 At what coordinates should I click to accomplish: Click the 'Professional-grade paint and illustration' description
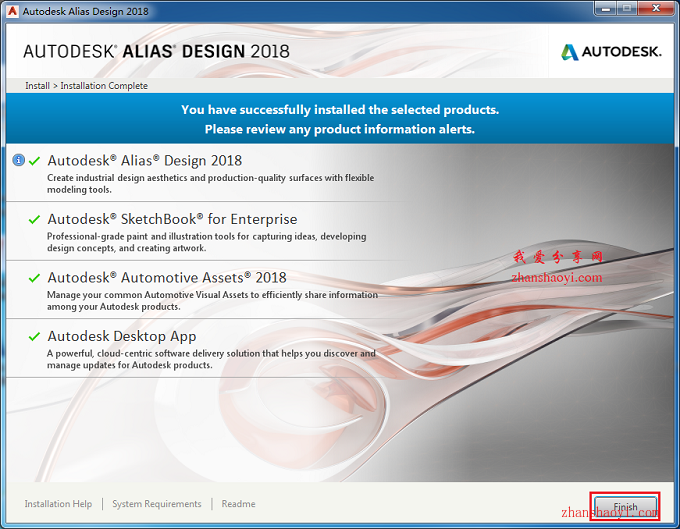[206, 242]
